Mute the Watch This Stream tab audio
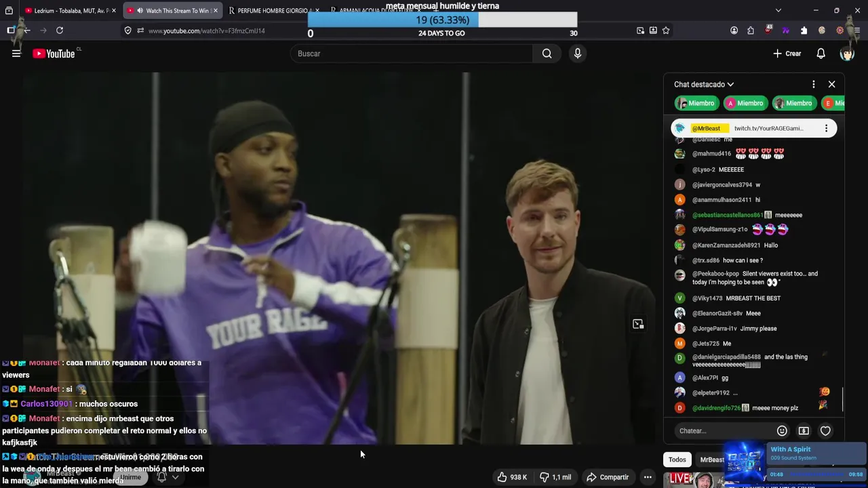Viewport: 868px width, 488px height. coord(140,11)
